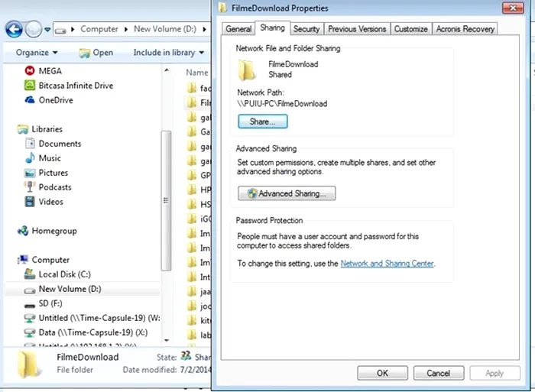Switch to the Previous Versions tab
Screen dimensions: 535x392
(357, 29)
